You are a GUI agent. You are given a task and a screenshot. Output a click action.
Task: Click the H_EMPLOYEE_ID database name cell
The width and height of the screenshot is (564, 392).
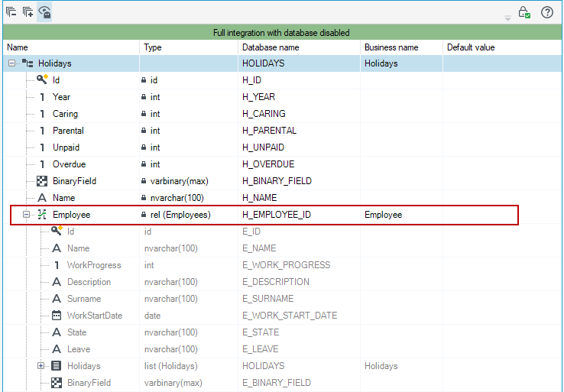coord(300,215)
